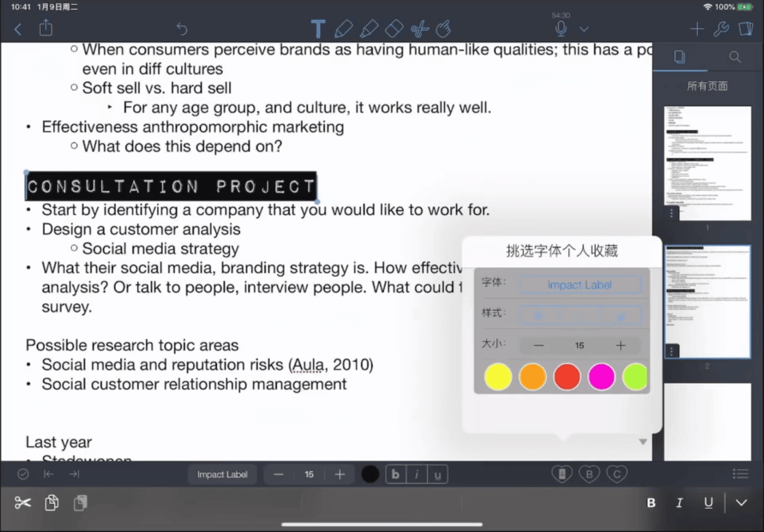Screen dimensions: 764x532
Task: Toggle the underline U in keyboard bar
Action: click(x=709, y=503)
